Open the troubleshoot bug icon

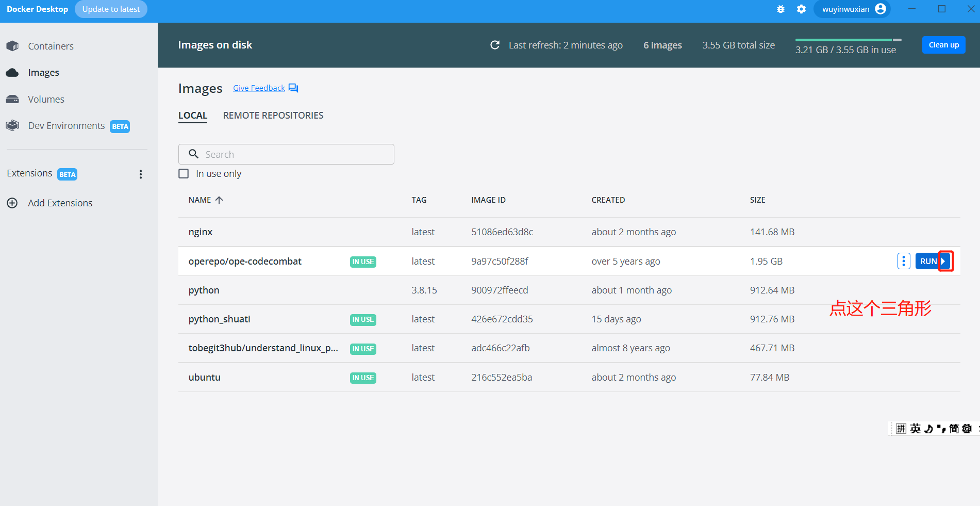(x=780, y=9)
